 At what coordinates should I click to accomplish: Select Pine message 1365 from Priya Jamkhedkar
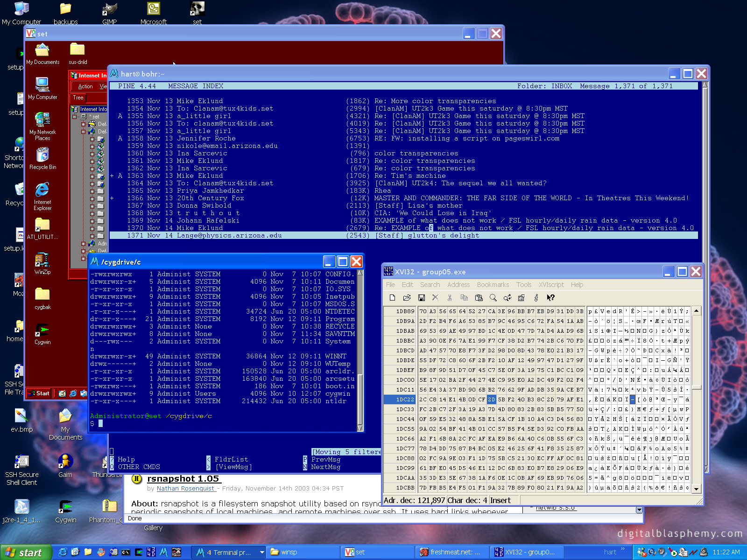tap(404, 190)
